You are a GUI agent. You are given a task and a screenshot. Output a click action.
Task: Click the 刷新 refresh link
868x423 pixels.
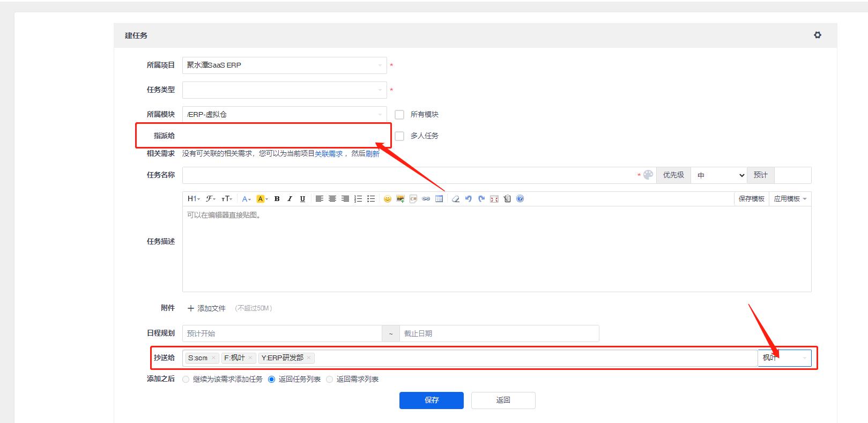click(373, 154)
